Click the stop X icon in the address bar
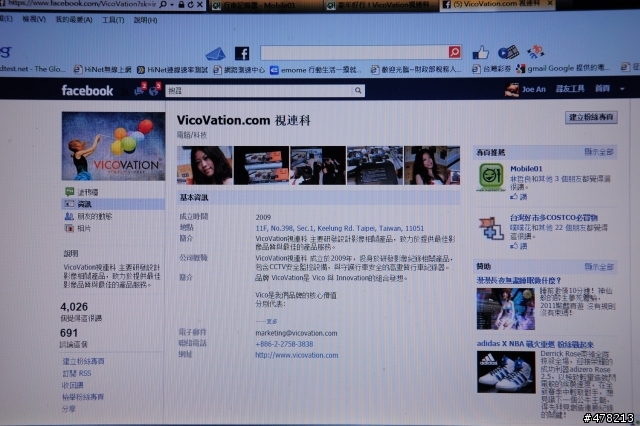This screenshot has width=640, height=426. (x=200, y=4)
